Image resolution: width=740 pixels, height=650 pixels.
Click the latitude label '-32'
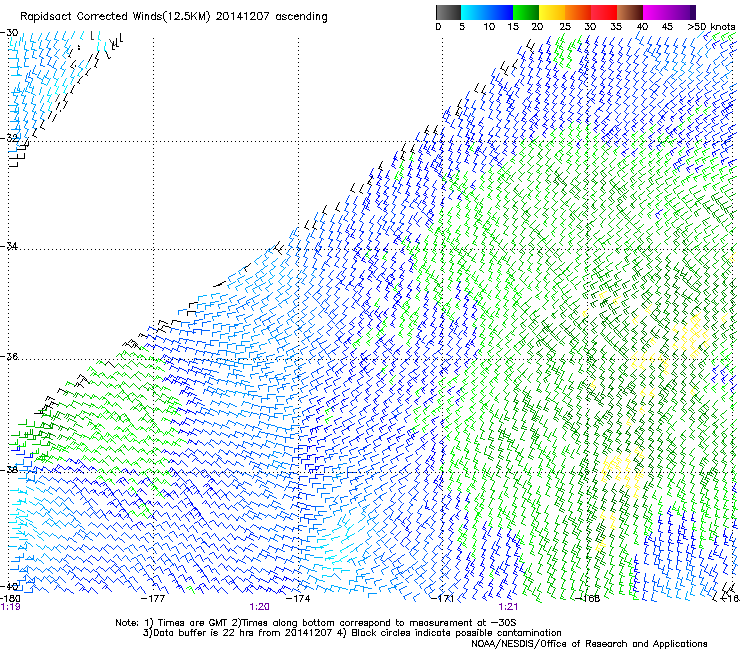click(x=9, y=138)
